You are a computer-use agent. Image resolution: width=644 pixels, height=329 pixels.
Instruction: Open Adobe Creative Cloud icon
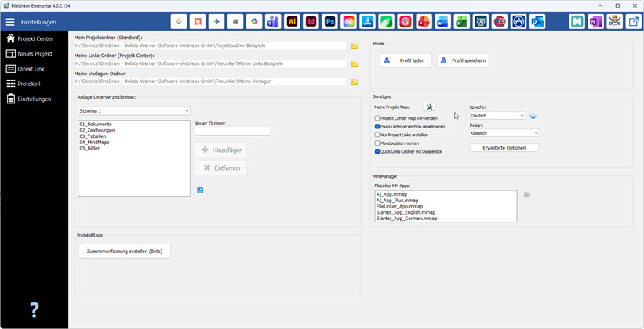349,22
